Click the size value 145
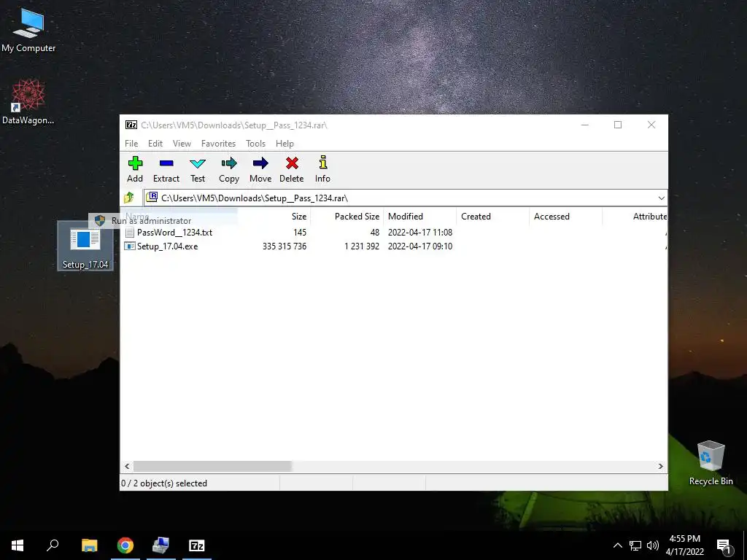This screenshot has width=747, height=560. click(x=300, y=233)
